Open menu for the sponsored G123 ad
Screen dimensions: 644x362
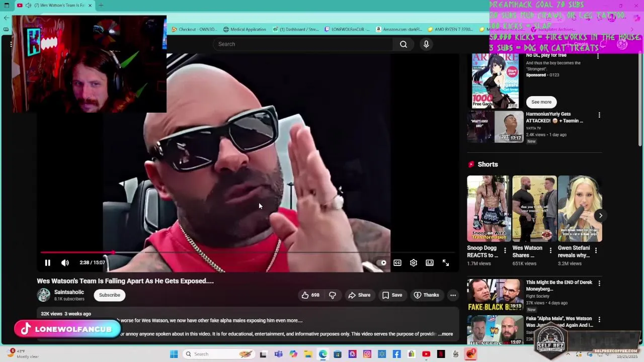coord(598,56)
